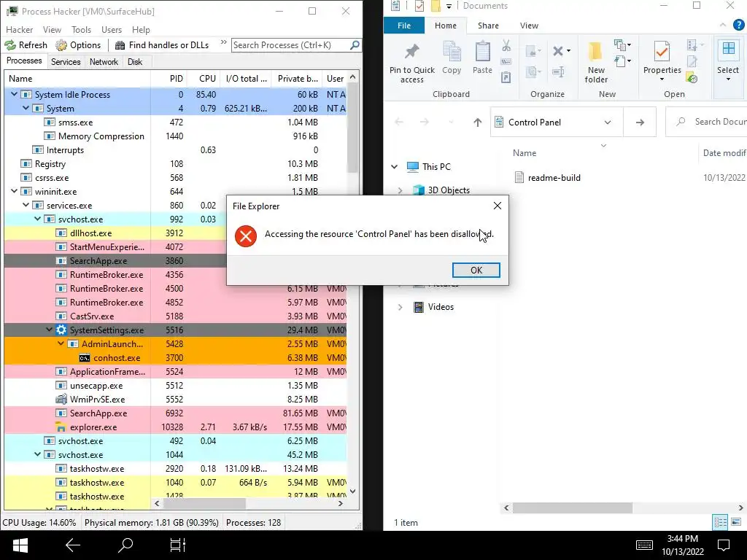
Task: Open the View ribbon tab in Explorer
Action: 529,26
